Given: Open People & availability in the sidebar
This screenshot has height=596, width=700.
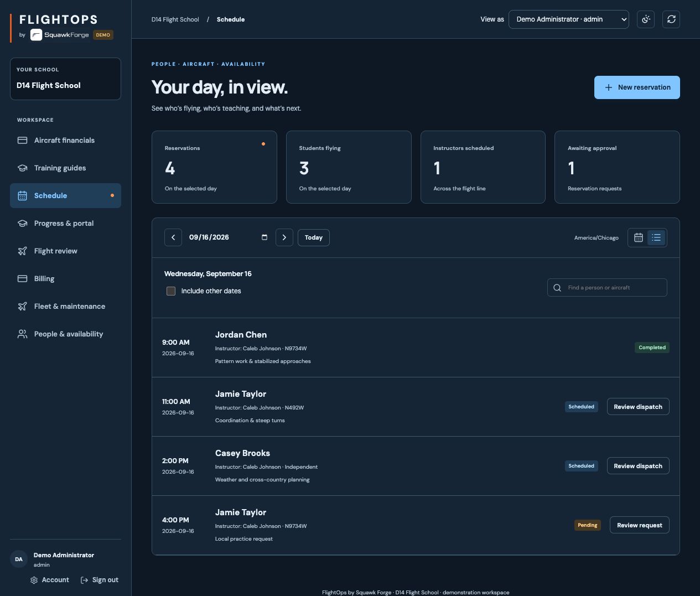Looking at the screenshot, I should click(65, 334).
